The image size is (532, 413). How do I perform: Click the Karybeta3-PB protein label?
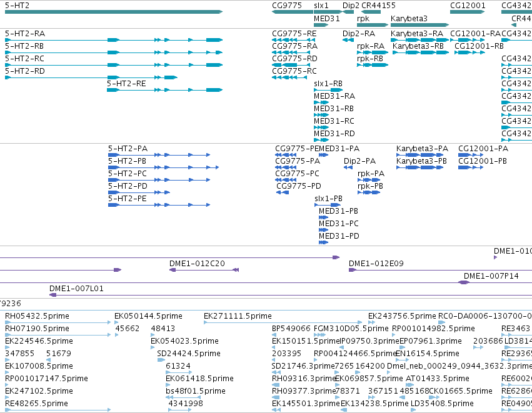pos(422,161)
